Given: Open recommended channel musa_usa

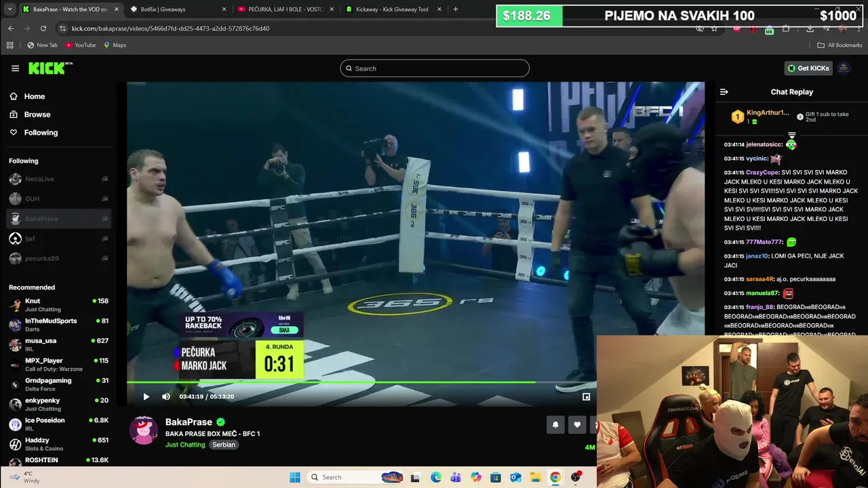Looking at the screenshot, I should (x=58, y=344).
